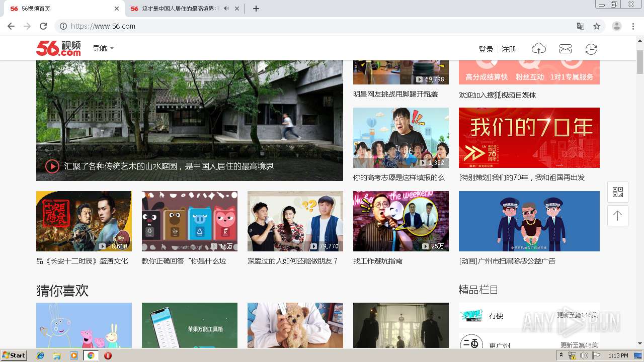Image resolution: width=644 pixels, height=362 pixels.
Task: Open media player taskbar icon
Action: [x=74, y=355]
